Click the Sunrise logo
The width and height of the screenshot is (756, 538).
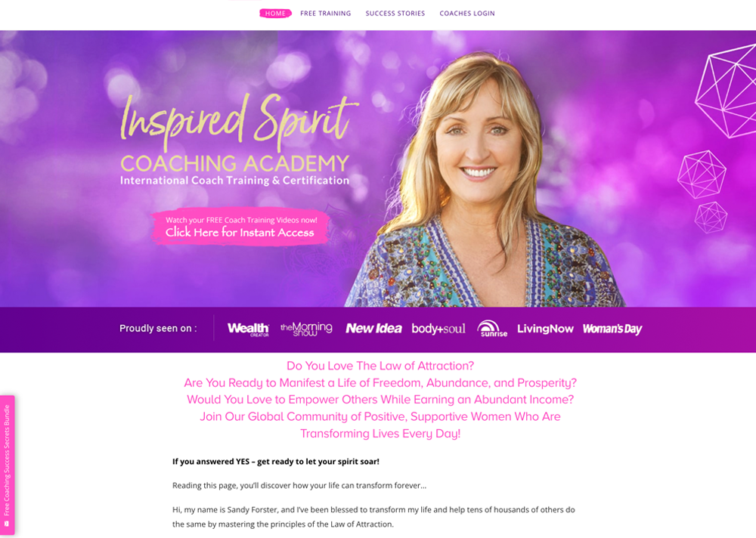(492, 328)
